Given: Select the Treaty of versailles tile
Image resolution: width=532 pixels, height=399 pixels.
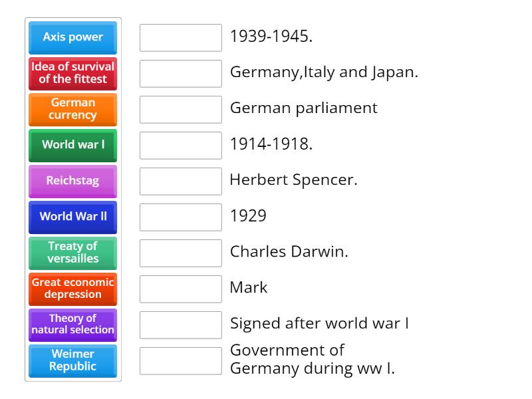Looking at the screenshot, I should click(72, 253).
